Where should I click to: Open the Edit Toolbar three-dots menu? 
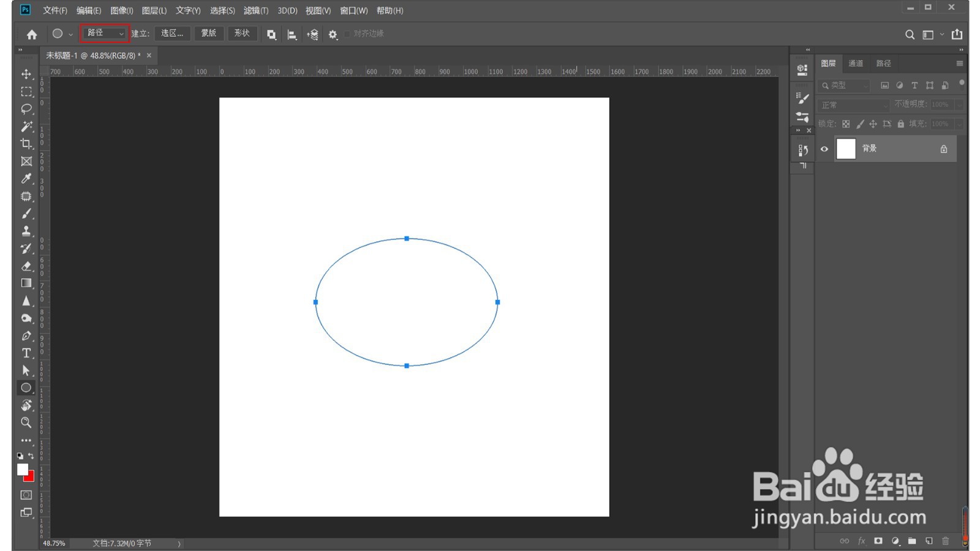pos(26,440)
